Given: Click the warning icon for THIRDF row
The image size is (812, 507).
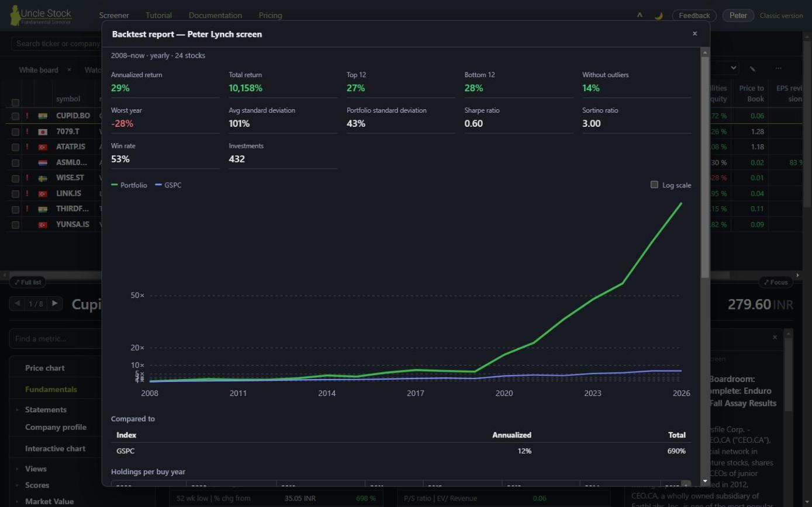Looking at the screenshot, I should [27, 209].
